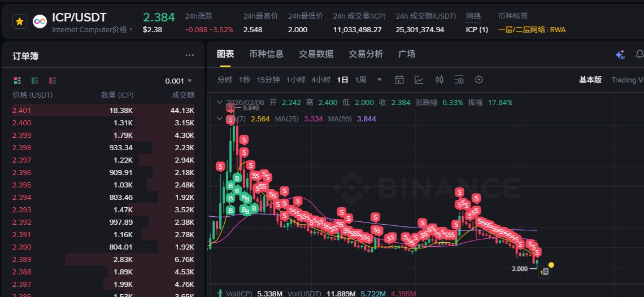Click the 9.849 high price chart label
The width and height of the screenshot is (644, 297).
point(250,108)
